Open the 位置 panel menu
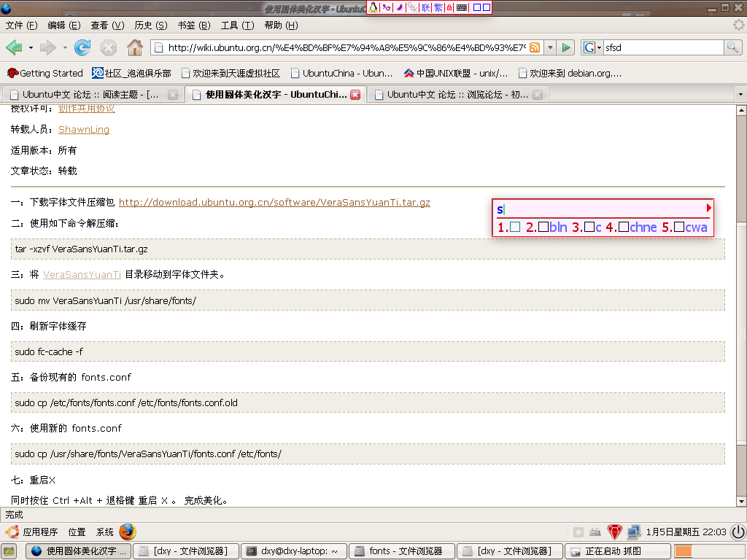Screen dimensions: 747x560 77,532
